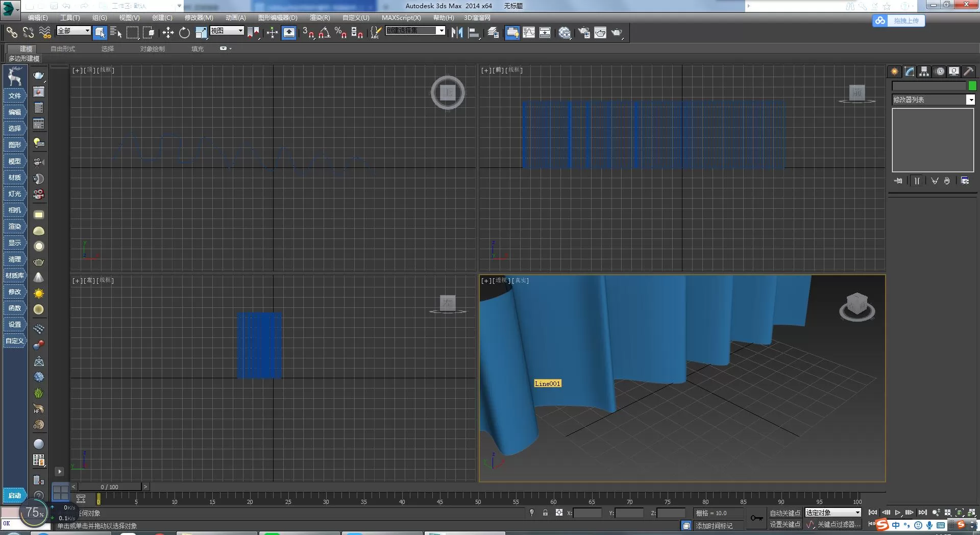Screen dimensions: 980x535
Task: Toggle Spinner Snap in main toolbar
Action: [357, 33]
